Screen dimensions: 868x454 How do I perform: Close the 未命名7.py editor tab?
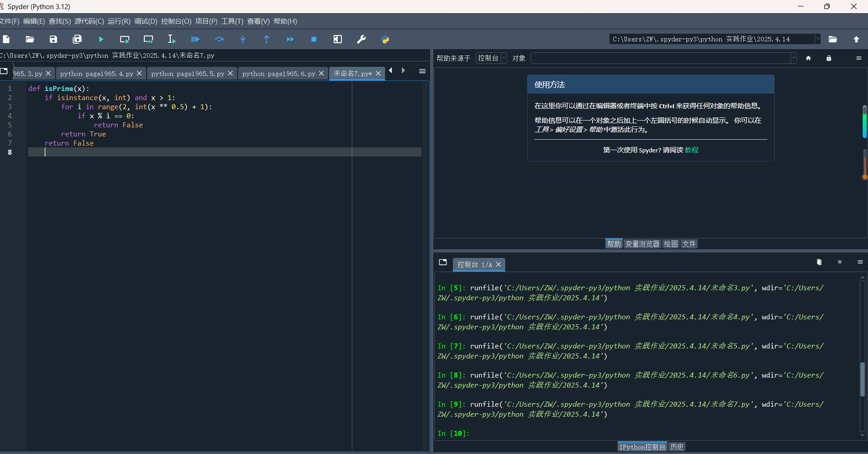click(378, 73)
